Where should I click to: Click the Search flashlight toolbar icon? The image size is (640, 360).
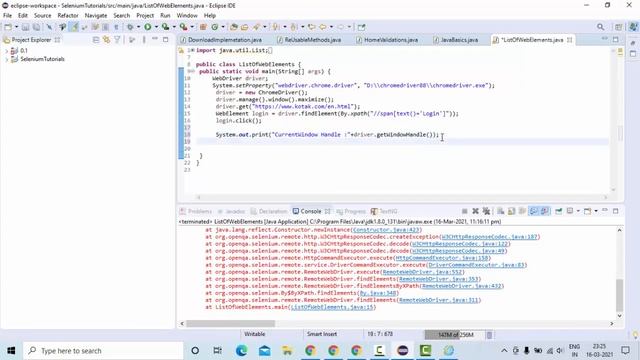click(256, 27)
